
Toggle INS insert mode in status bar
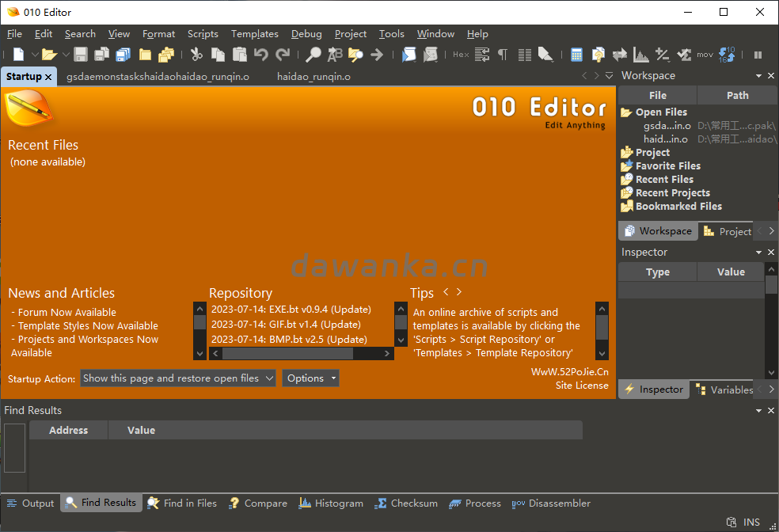(x=751, y=522)
